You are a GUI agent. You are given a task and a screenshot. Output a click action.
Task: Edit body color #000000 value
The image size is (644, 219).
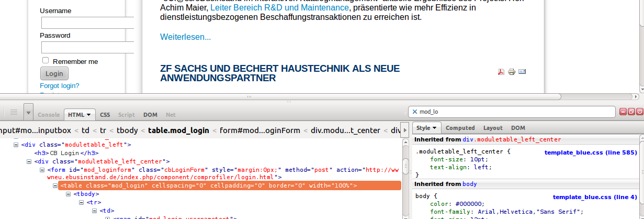click(x=468, y=204)
